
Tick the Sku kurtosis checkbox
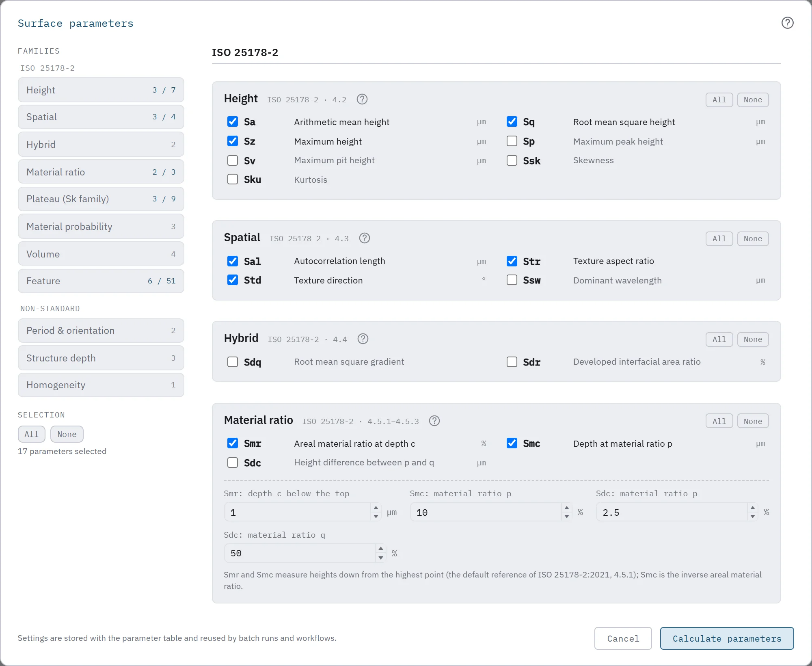(x=233, y=179)
